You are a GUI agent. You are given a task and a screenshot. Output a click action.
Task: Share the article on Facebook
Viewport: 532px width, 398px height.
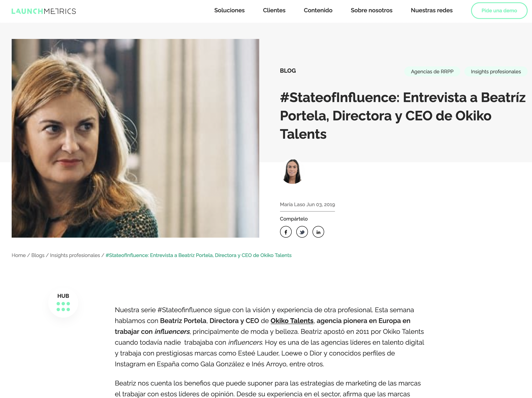click(286, 232)
